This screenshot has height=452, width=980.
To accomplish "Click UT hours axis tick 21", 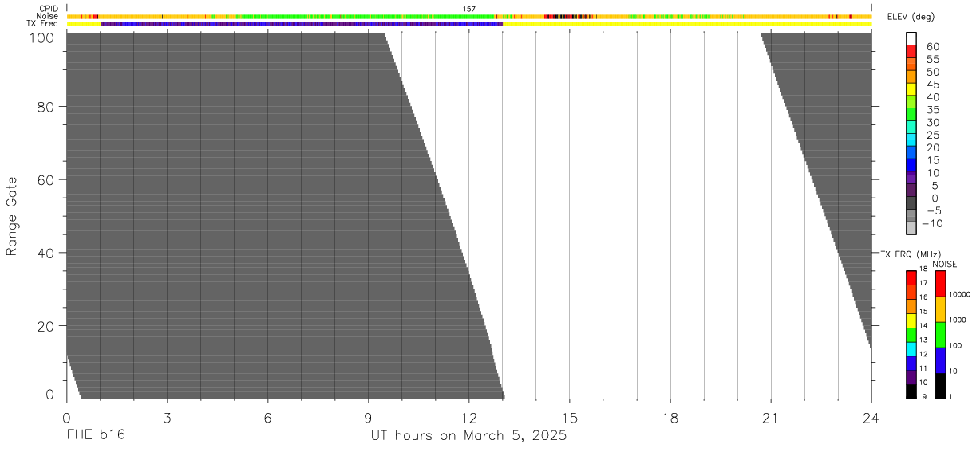I will (x=770, y=417).
